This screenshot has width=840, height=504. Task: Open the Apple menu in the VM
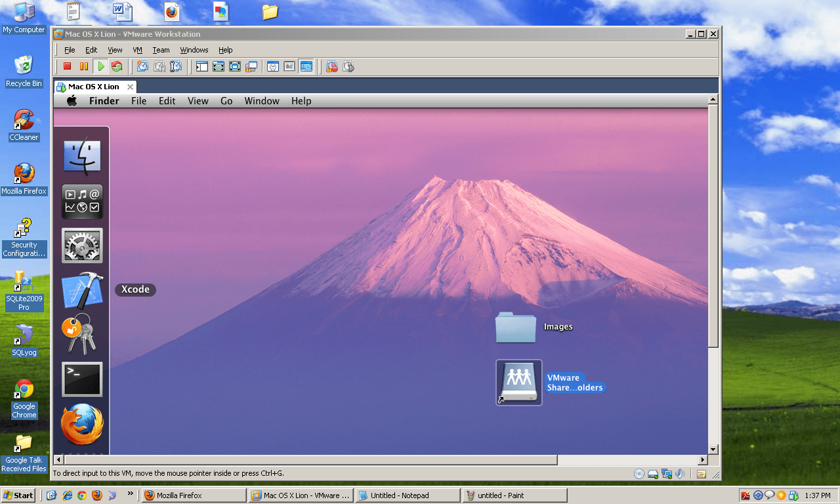[72, 100]
